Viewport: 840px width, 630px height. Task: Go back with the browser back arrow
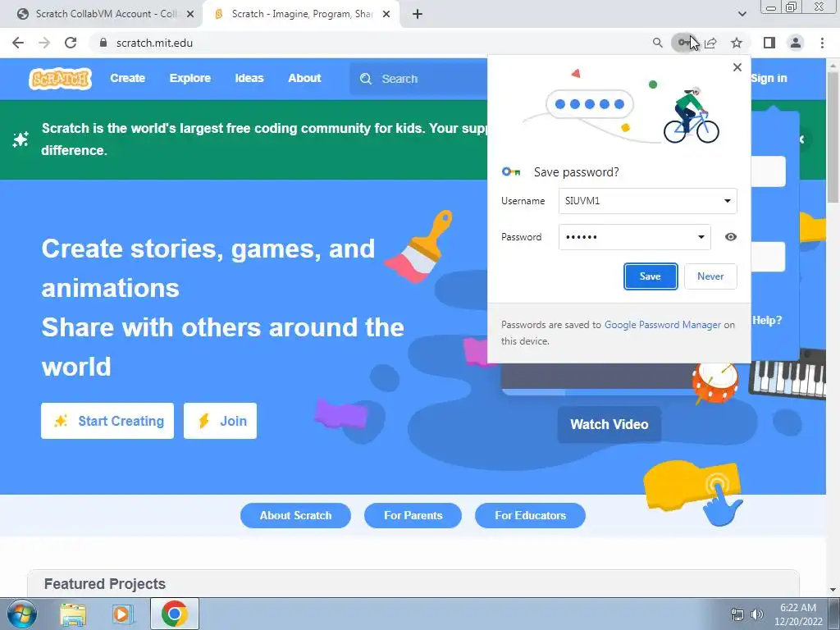[x=18, y=43]
